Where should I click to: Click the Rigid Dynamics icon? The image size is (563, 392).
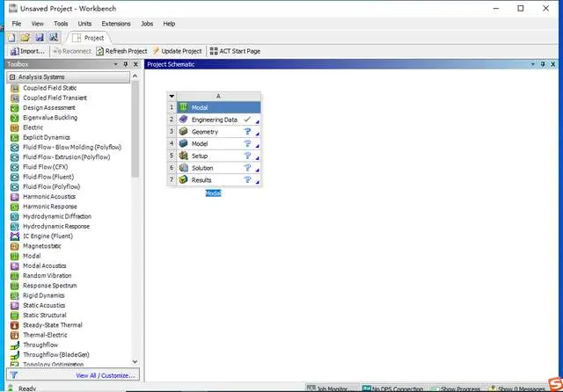14,296
